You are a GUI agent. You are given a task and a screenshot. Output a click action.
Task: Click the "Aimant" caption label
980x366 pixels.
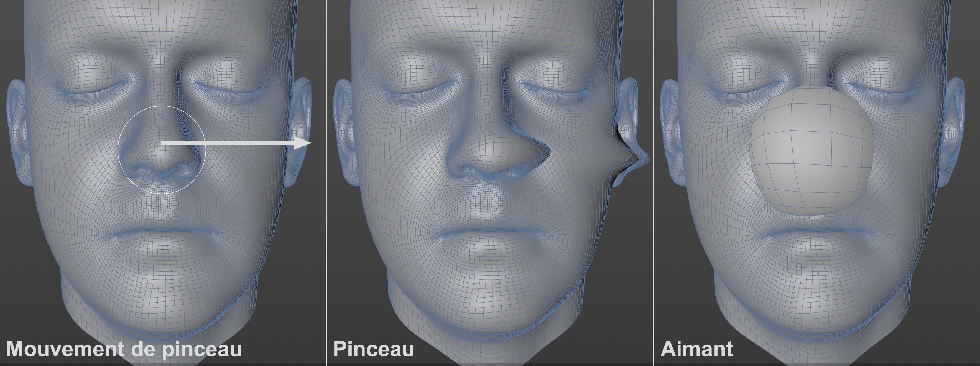(x=696, y=349)
